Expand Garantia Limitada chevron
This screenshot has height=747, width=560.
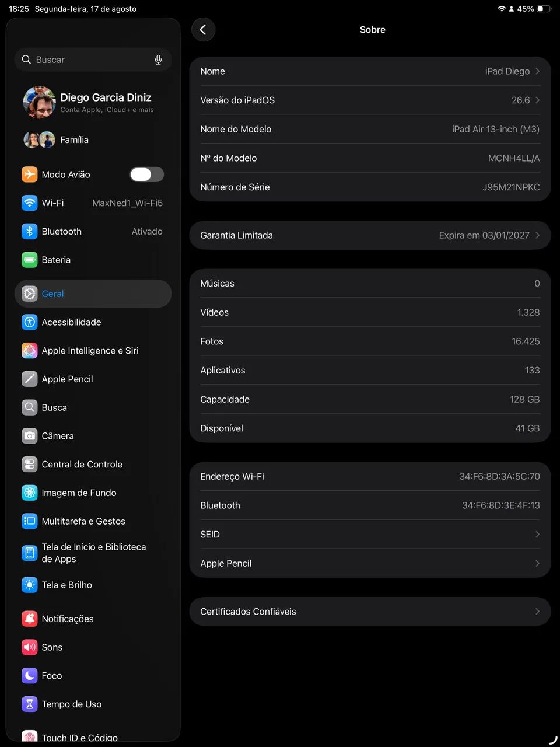tap(537, 235)
